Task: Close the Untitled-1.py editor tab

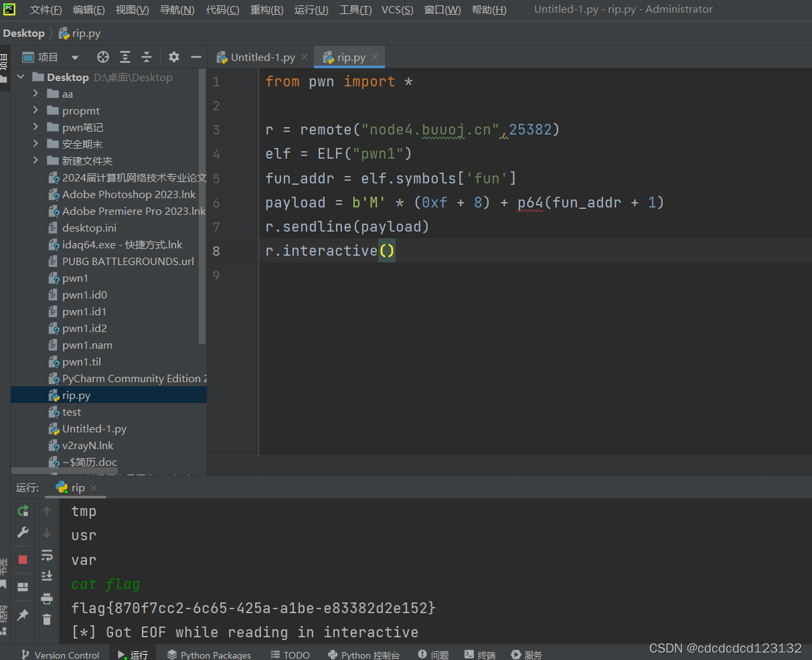Action: click(x=305, y=57)
